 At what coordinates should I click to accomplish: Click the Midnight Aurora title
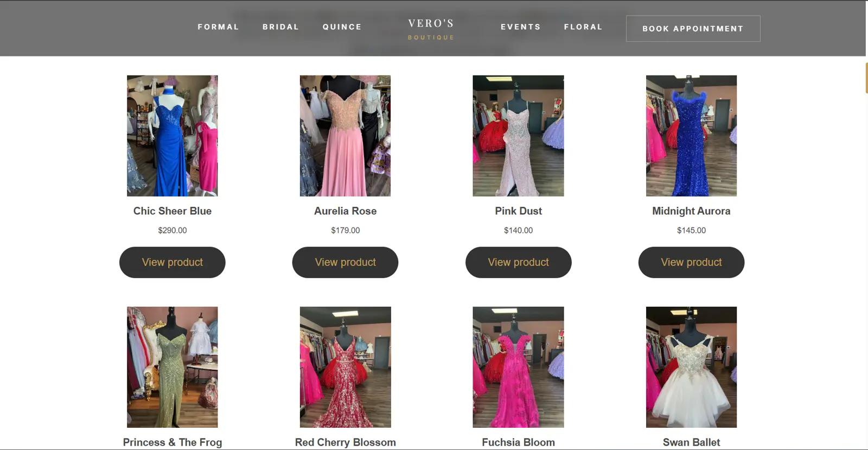691,211
